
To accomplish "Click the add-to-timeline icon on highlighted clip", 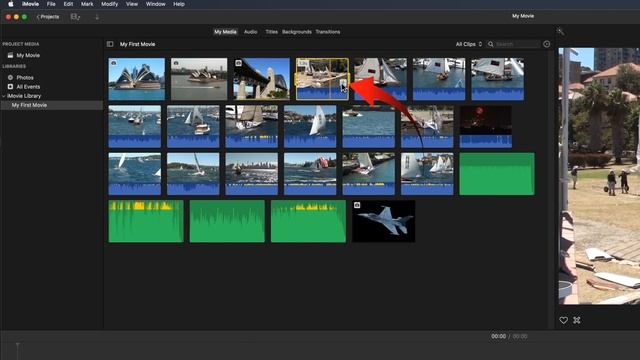I will click(344, 84).
